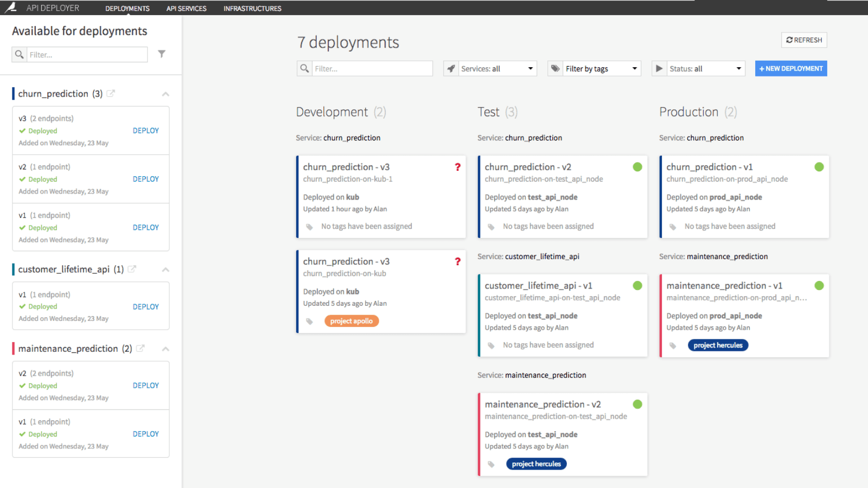Image resolution: width=868 pixels, height=488 pixels.
Task: Click green status dot on churn_prediction - v1
Action: pos(819,166)
